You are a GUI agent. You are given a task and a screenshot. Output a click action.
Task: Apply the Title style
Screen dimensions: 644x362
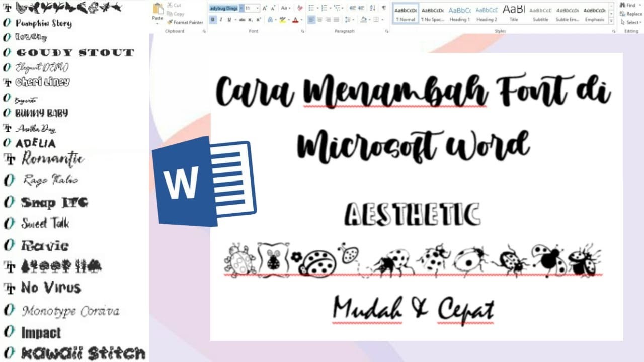(x=514, y=13)
